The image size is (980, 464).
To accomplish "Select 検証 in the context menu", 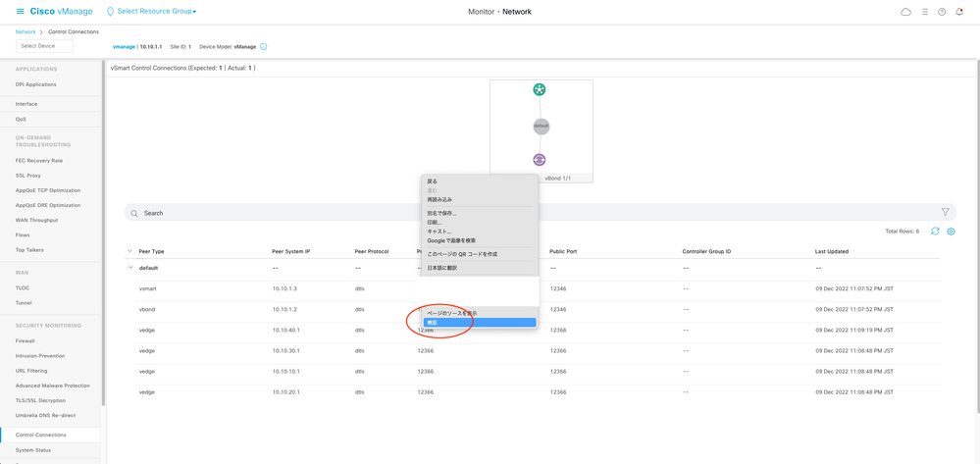I will pyautogui.click(x=479, y=322).
